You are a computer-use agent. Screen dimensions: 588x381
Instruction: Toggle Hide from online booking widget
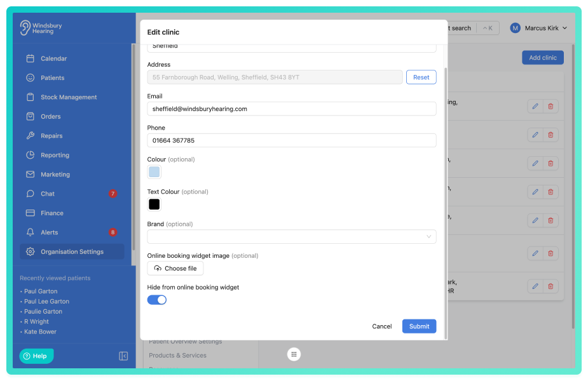(x=157, y=300)
